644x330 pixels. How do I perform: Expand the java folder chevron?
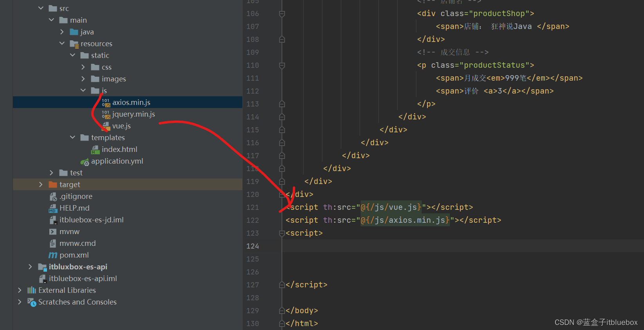pos(62,32)
